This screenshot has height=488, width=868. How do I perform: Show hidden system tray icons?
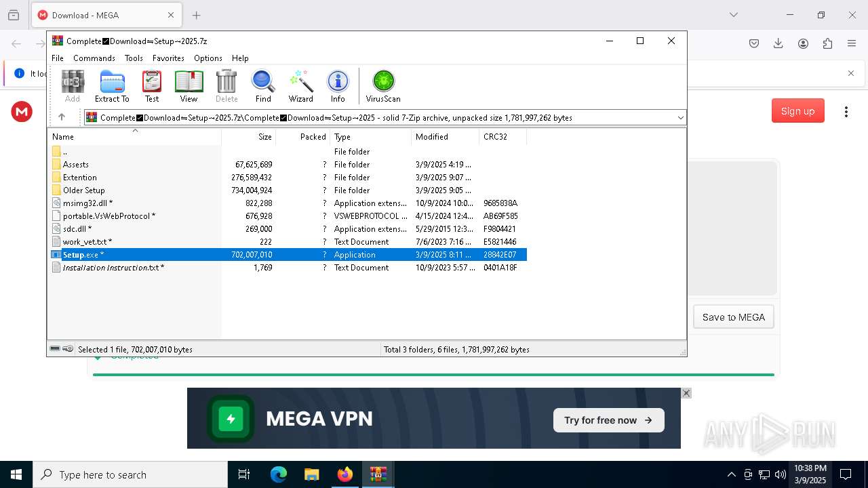[x=731, y=474]
